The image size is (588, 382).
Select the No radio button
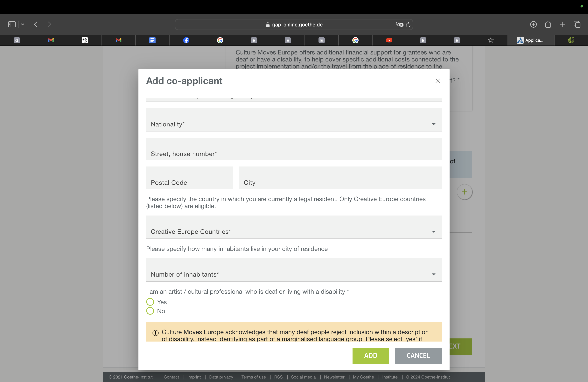click(150, 311)
